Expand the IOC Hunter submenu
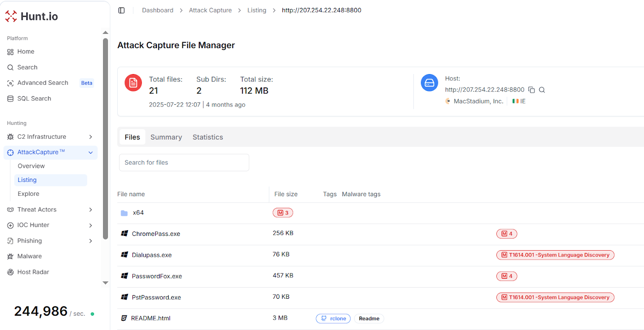The image size is (644, 330). 91,225
